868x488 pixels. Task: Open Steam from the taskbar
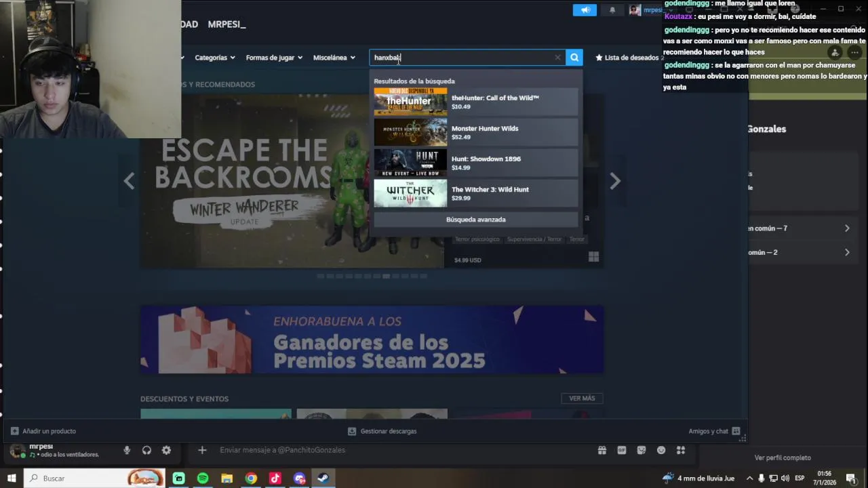(x=323, y=479)
